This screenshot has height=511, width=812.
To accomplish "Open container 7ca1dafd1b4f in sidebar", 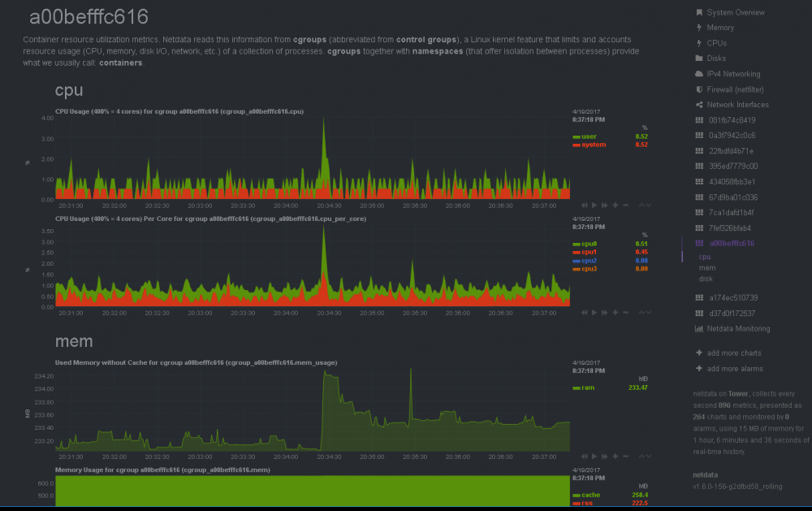I will click(x=732, y=213).
